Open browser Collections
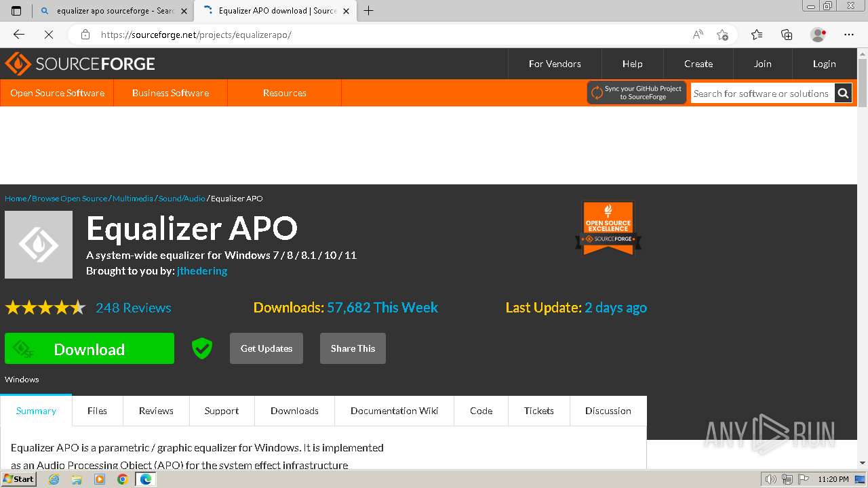The height and width of the screenshot is (488, 868). [787, 35]
